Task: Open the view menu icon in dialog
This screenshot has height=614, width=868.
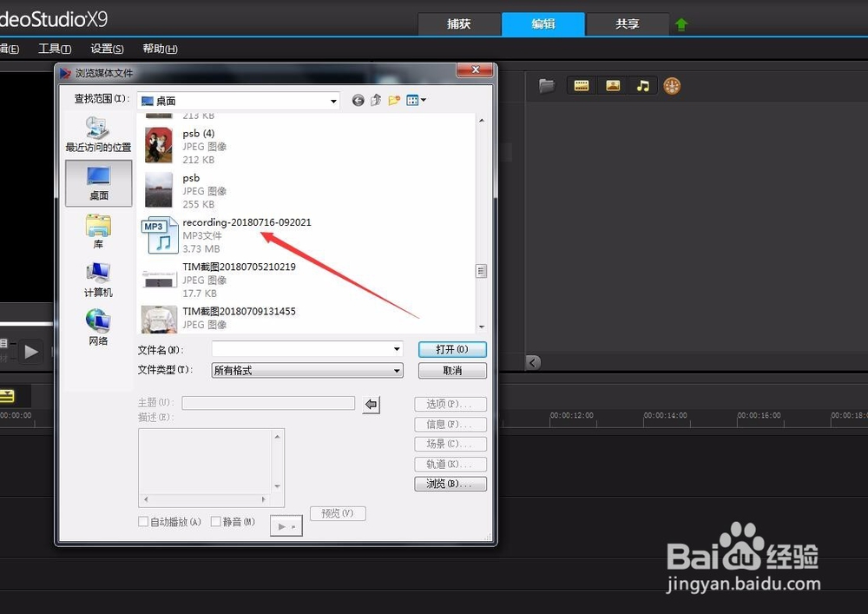Action: pos(416,100)
